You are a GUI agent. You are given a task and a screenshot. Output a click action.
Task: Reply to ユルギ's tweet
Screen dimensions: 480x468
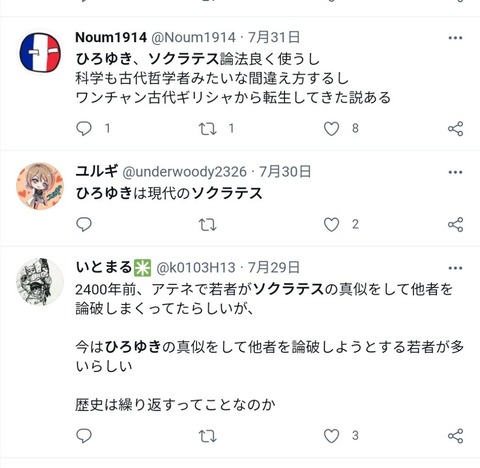tap(84, 224)
